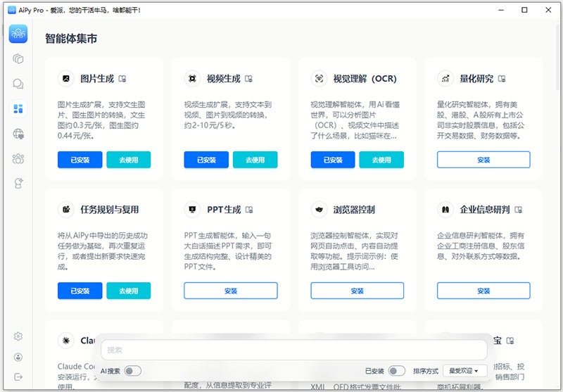The image size is (563, 392).
Task: Install the 浏览器控制 agent
Action: [x=357, y=291]
